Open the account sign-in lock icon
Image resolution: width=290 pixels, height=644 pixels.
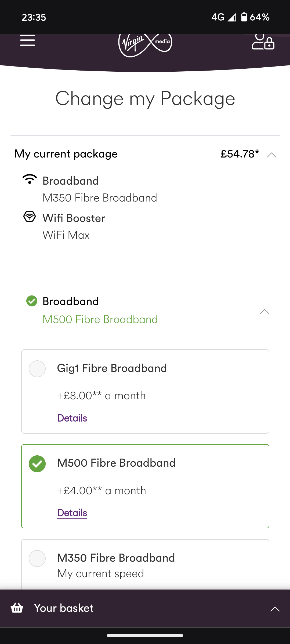pyautogui.click(x=263, y=42)
